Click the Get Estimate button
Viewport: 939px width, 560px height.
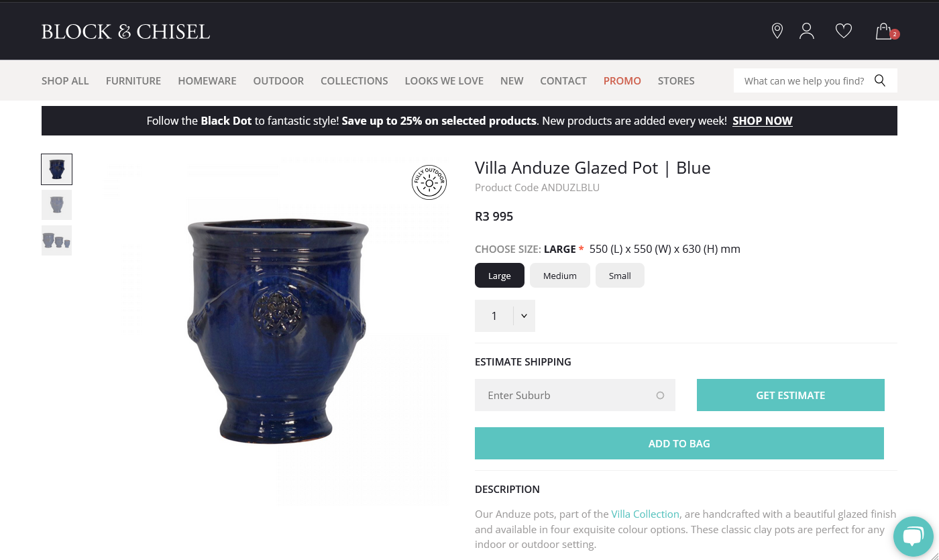(790, 395)
